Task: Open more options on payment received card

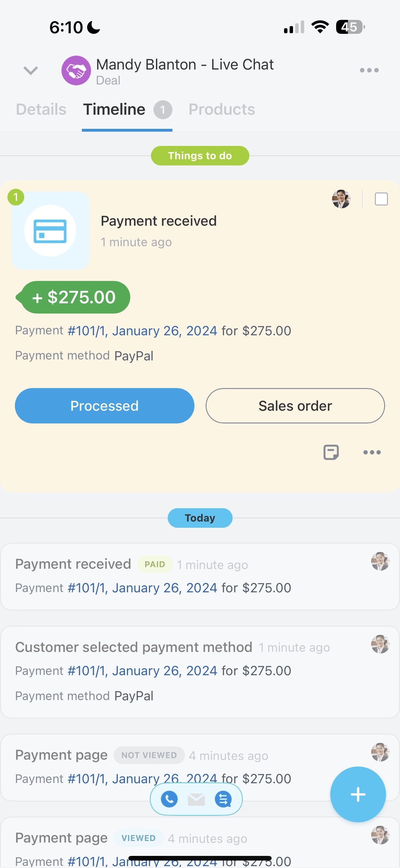Action: tap(372, 452)
